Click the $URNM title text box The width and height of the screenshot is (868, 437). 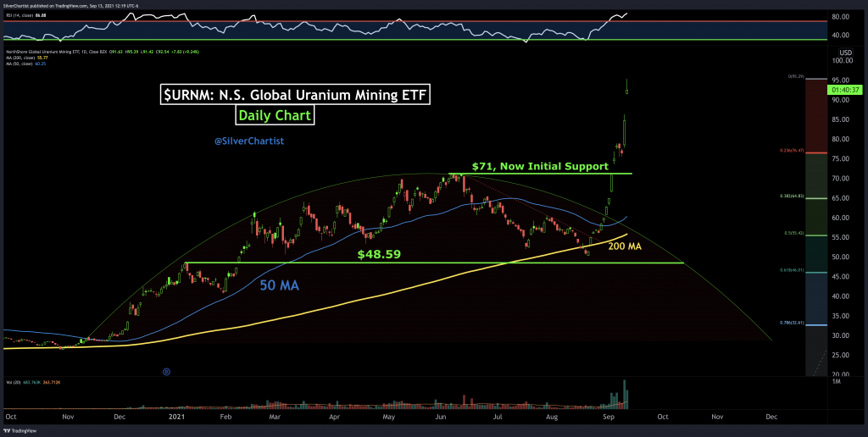pos(296,95)
